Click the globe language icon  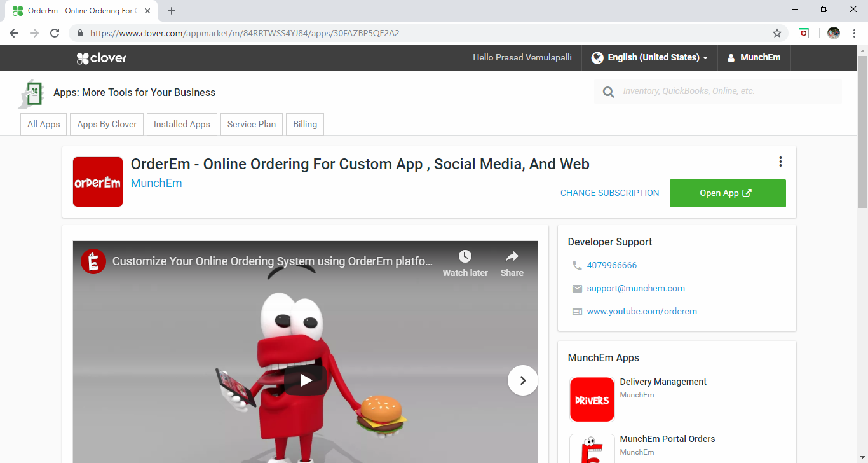pos(597,58)
